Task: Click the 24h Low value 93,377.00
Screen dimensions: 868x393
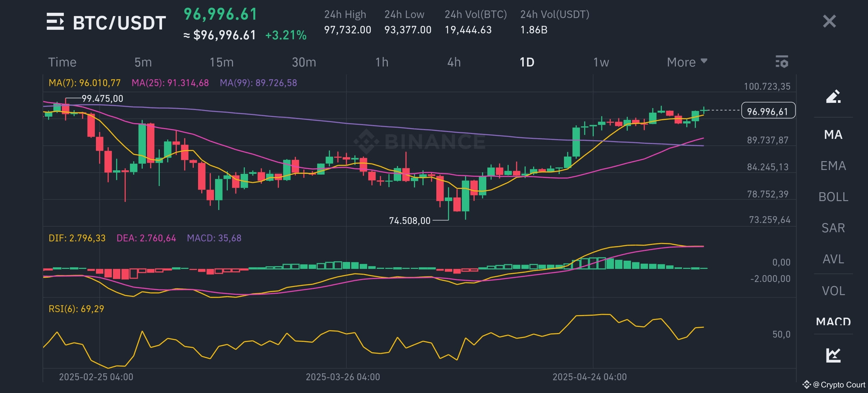Action: 408,30
